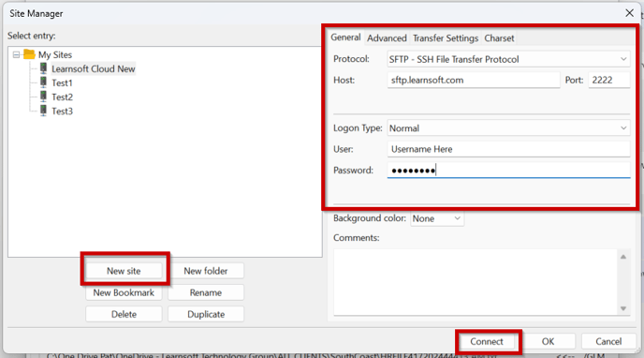This screenshot has width=644, height=358.
Task: Click the My Sites folder icon
Action: pos(29,54)
